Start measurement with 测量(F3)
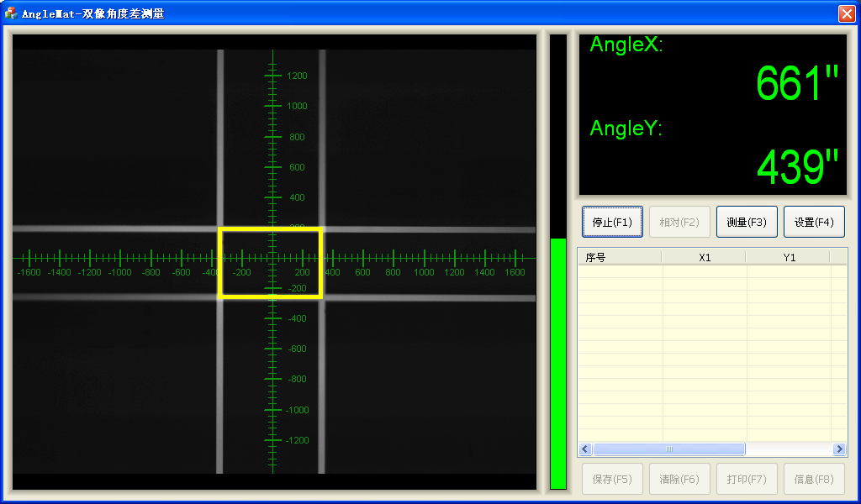861x504 pixels. click(x=747, y=222)
